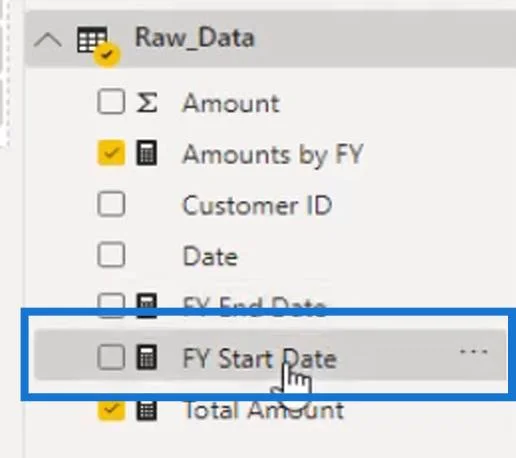Select the Date field label
516x458 pixels.
(210, 256)
